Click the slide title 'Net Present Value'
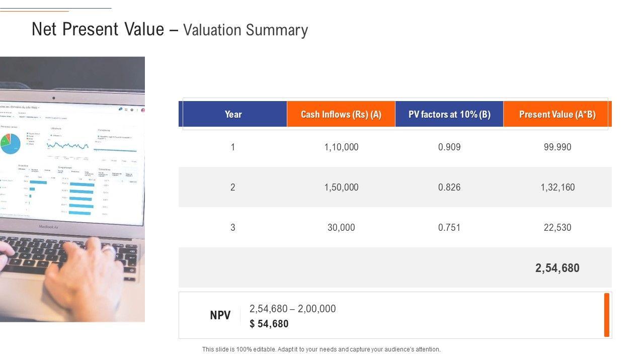Screen dimensions: 644x362 pos(98,29)
